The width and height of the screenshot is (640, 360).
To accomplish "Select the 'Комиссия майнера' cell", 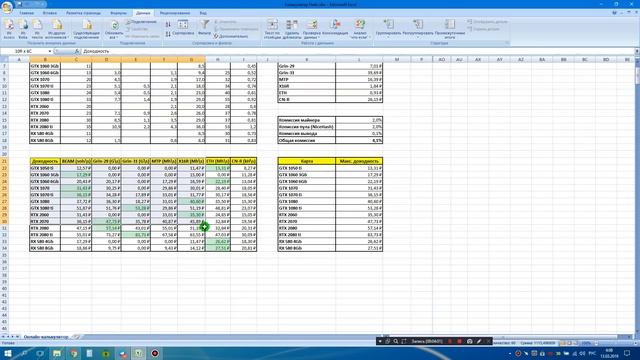I will pyautogui.click(x=307, y=120).
